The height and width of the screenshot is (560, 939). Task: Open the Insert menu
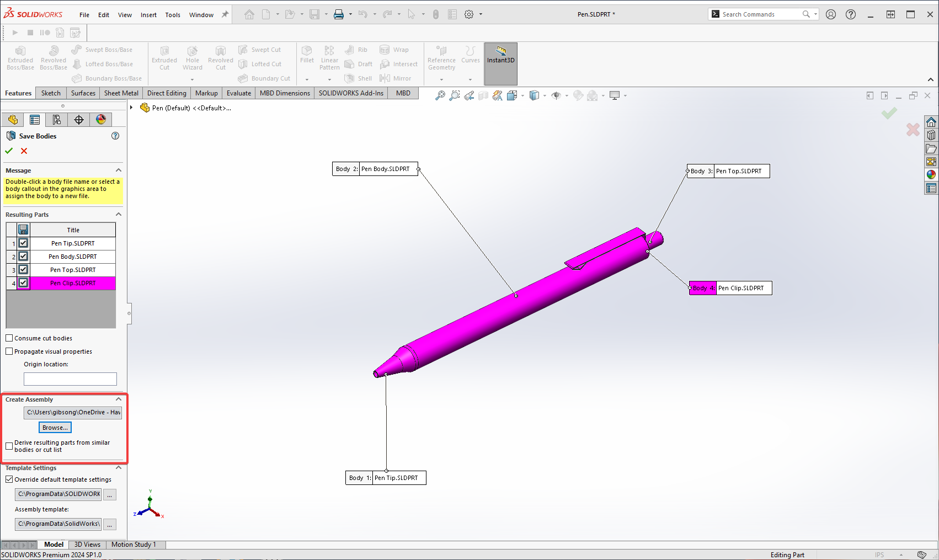[148, 15]
